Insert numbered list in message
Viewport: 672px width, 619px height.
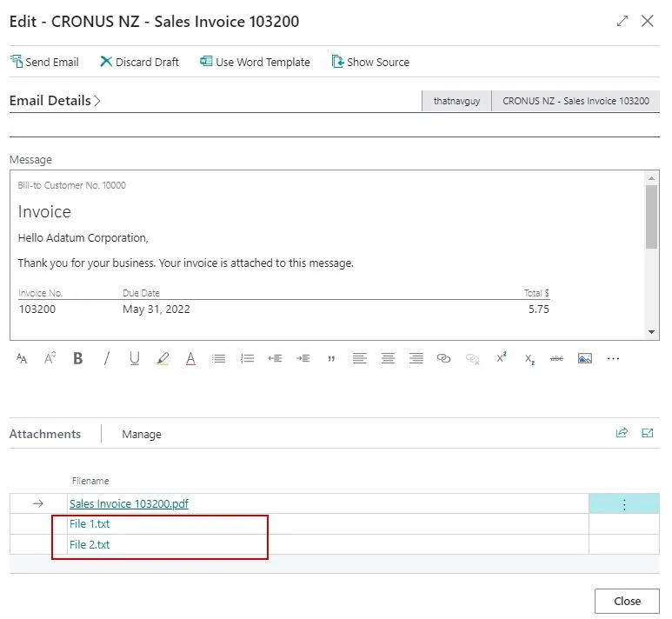pyautogui.click(x=247, y=358)
